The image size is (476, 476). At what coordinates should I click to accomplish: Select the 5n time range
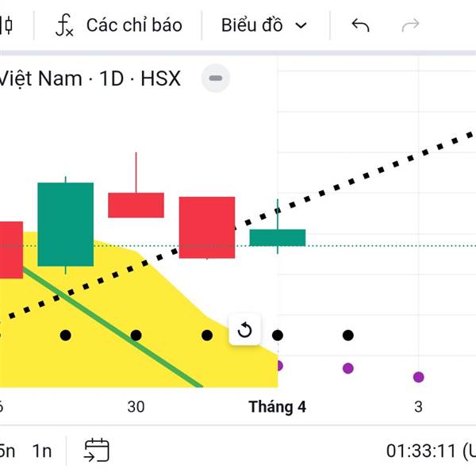click(x=6, y=451)
